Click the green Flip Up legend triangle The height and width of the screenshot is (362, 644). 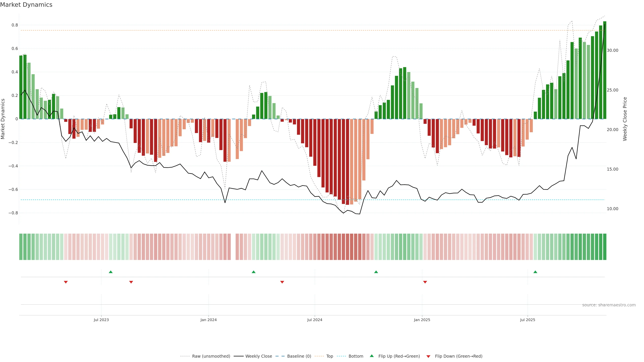[x=371, y=356]
